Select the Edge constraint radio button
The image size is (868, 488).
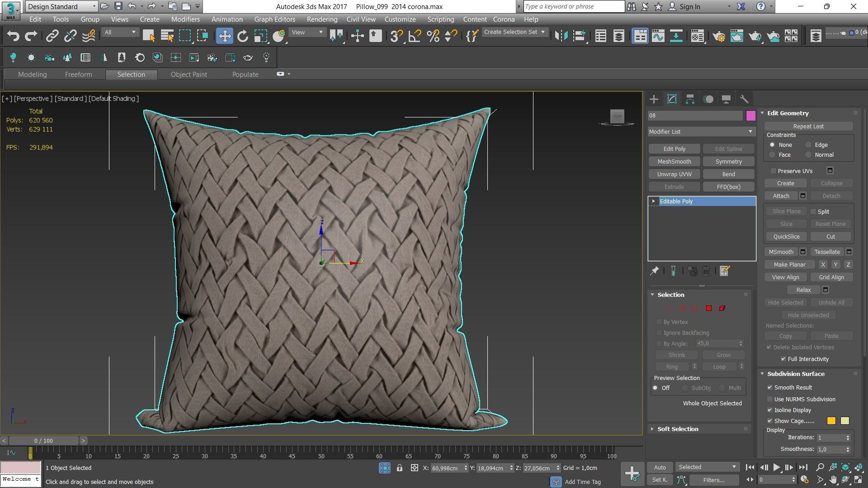(x=808, y=145)
